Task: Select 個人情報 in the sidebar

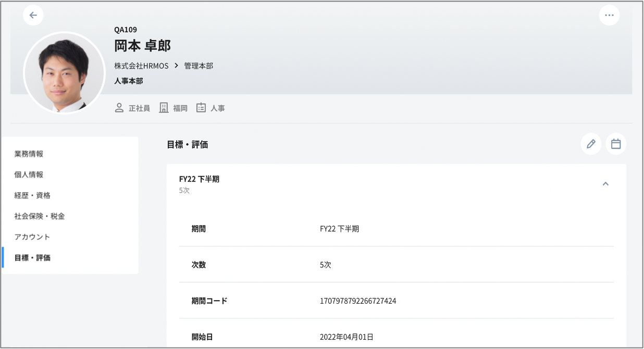Action: pos(29,174)
